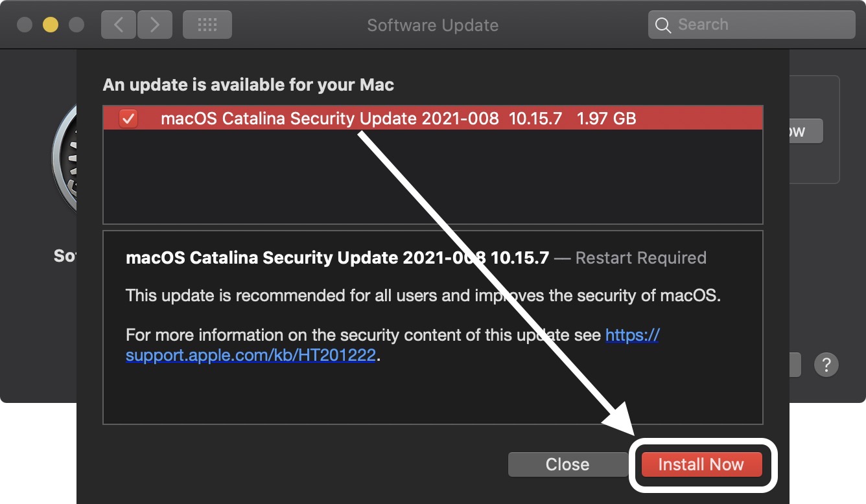The image size is (866, 504).
Task: Go forward with the right chevron button
Action: (154, 25)
